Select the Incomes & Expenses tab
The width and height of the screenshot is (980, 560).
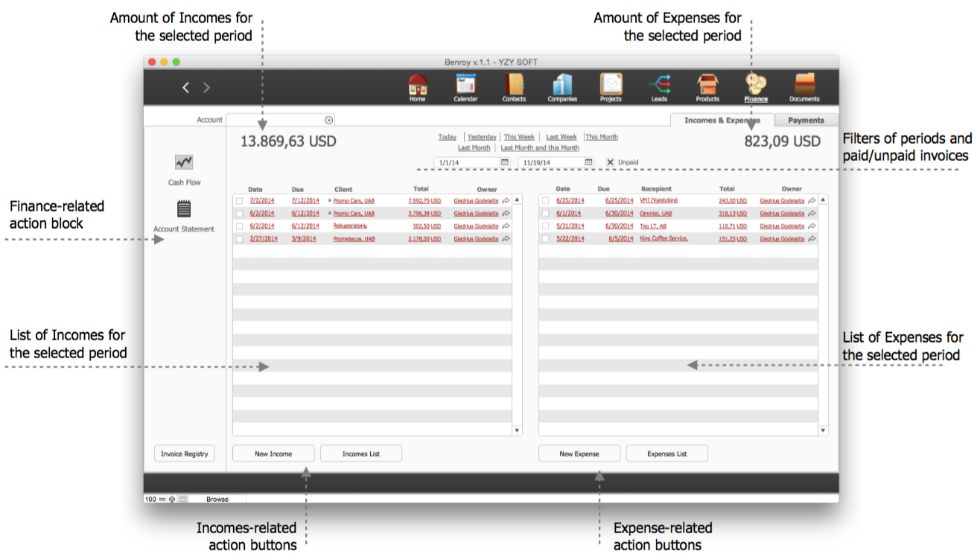pyautogui.click(x=722, y=120)
